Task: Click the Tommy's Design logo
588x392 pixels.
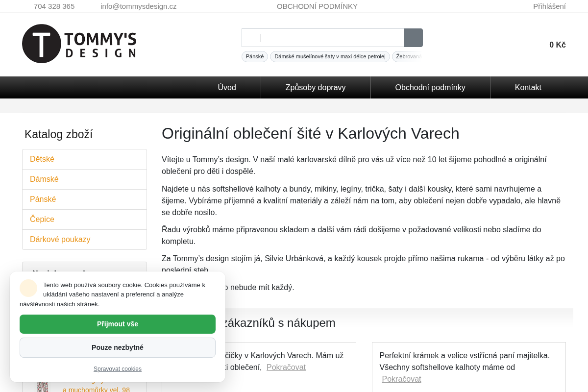Action: (79, 44)
